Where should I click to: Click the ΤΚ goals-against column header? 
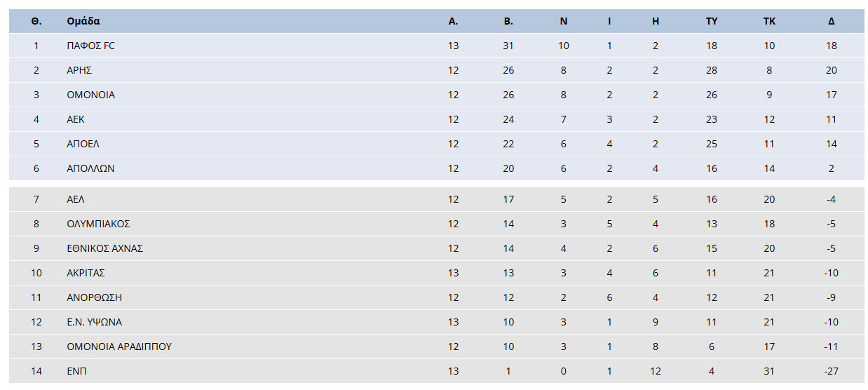[x=769, y=21]
